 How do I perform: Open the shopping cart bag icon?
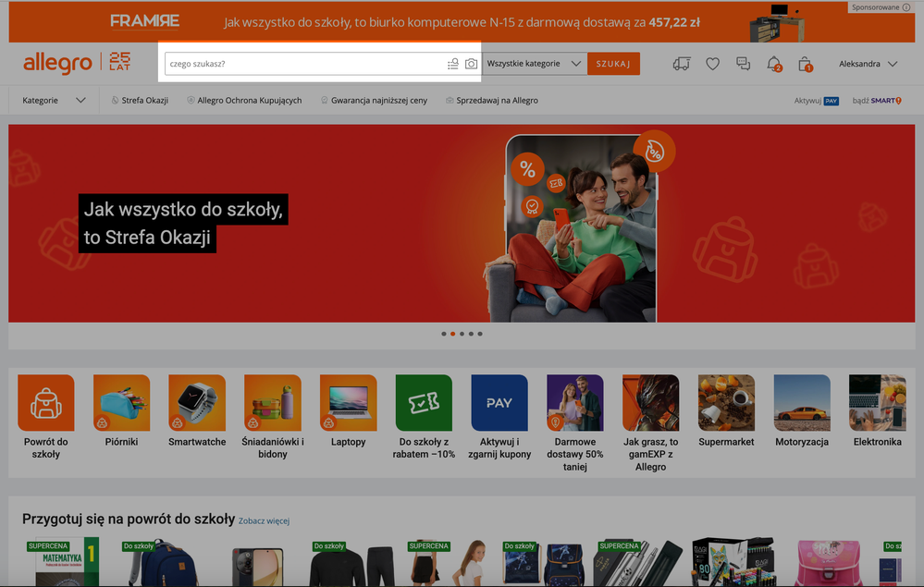tap(805, 64)
